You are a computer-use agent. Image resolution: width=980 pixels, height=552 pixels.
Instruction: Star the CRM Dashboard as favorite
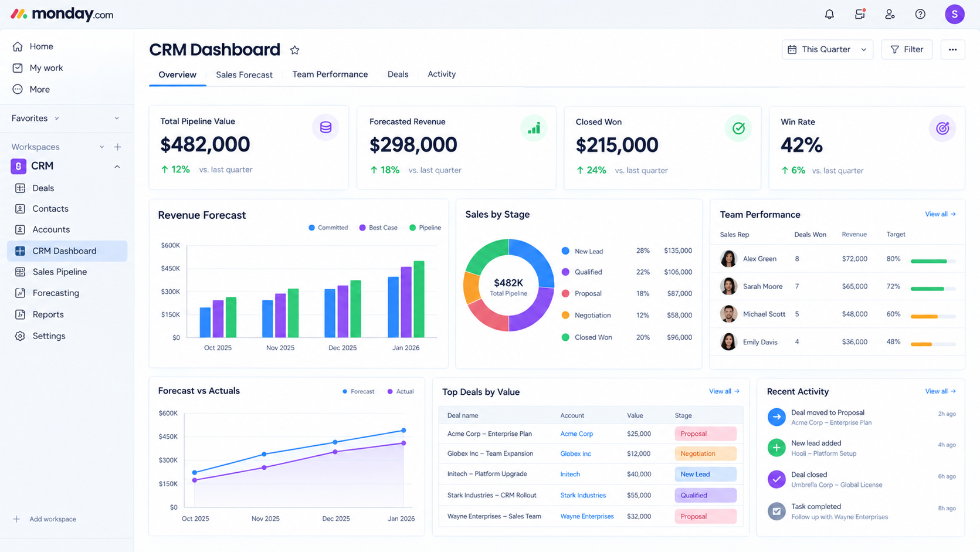tap(294, 50)
